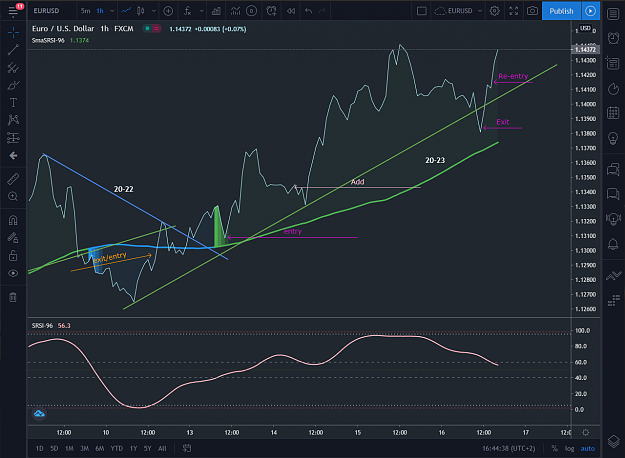Switch to 5m timeframe
Viewport: 625px width, 458px height.
click(x=85, y=11)
